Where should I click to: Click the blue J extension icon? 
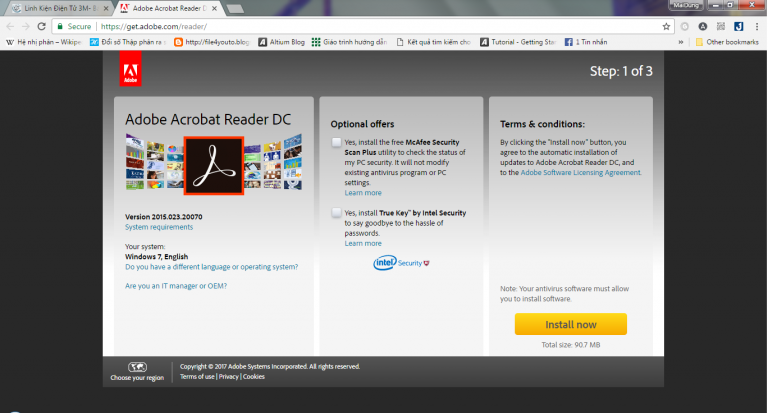tap(739, 26)
